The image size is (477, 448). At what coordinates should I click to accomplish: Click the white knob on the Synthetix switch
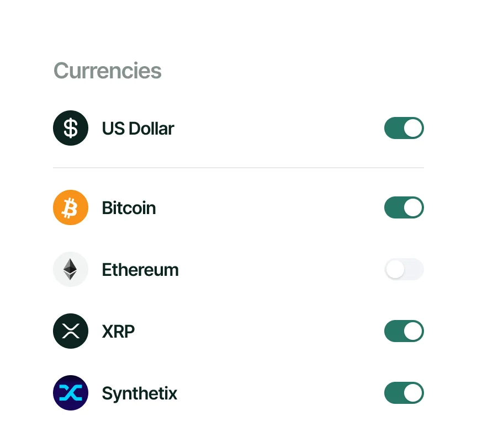pos(413,393)
